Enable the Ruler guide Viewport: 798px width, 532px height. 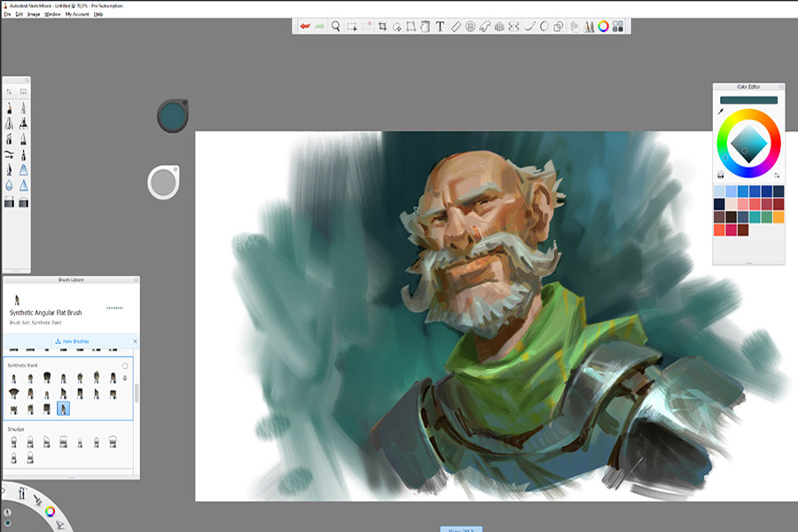click(456, 27)
